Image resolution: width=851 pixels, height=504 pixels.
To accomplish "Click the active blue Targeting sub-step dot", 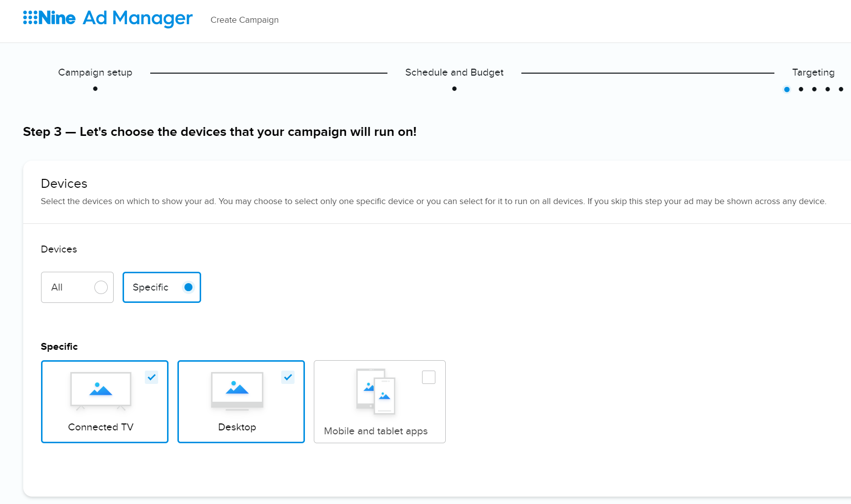I will [787, 89].
